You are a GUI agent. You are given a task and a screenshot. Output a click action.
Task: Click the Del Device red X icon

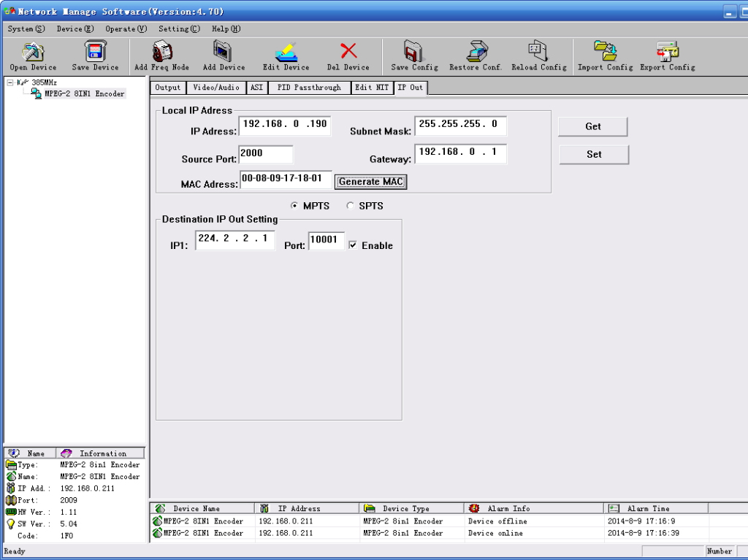click(x=348, y=51)
